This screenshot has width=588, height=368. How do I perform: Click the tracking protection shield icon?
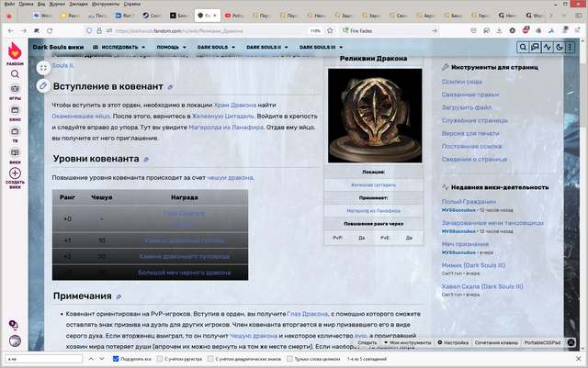coord(89,30)
